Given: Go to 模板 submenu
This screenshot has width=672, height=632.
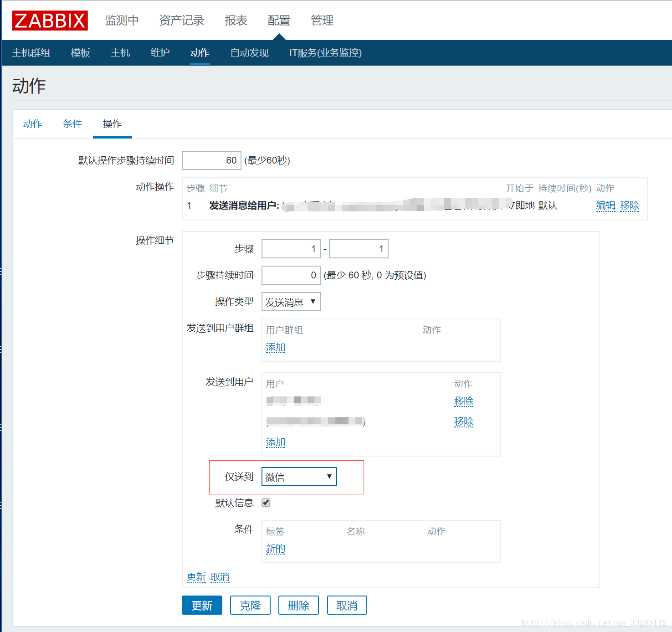Looking at the screenshot, I should (81, 53).
